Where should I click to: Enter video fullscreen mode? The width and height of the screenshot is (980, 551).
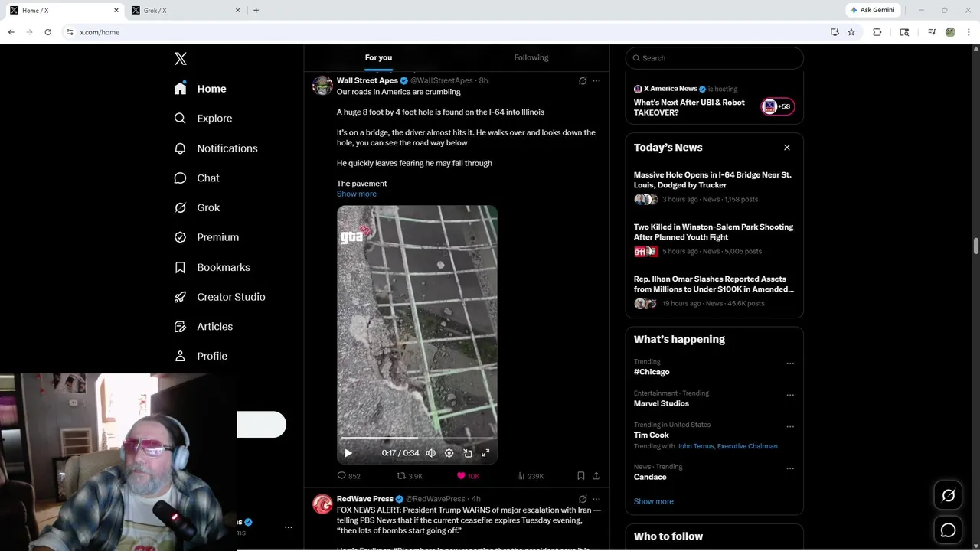click(485, 453)
